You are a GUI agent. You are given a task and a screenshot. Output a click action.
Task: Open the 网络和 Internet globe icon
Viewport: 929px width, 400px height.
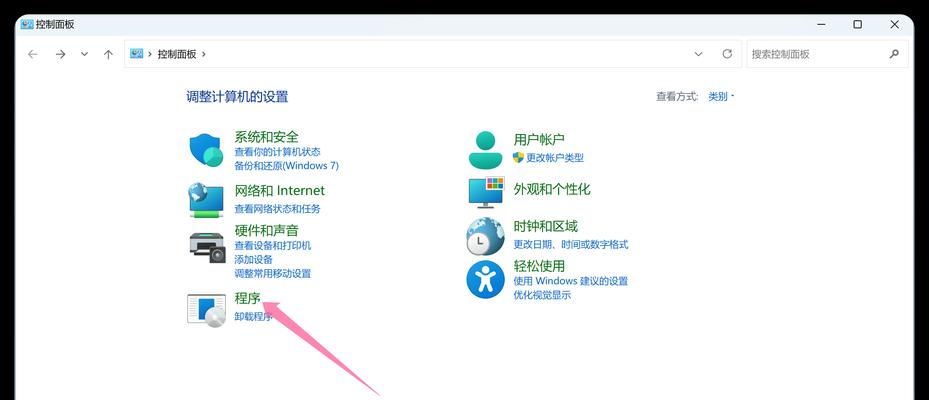pyautogui.click(x=206, y=200)
